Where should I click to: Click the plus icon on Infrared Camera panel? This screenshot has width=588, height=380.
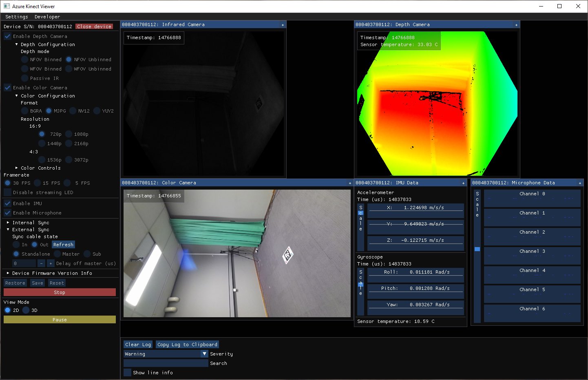(283, 25)
